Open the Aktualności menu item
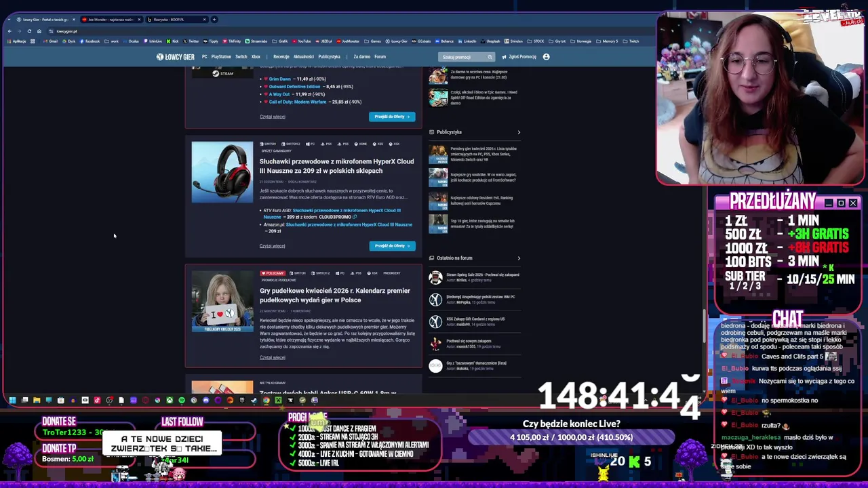Screen dimensions: 868x488 click(303, 57)
